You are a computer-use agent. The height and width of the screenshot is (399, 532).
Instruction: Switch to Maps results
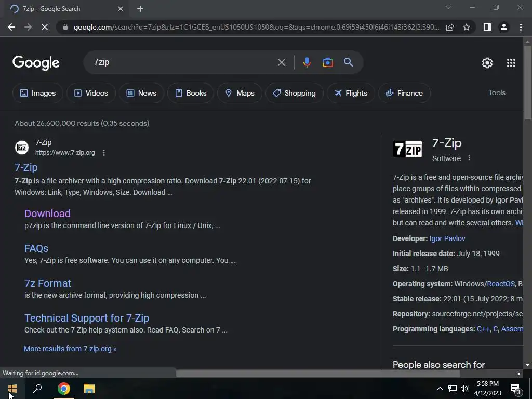240,93
